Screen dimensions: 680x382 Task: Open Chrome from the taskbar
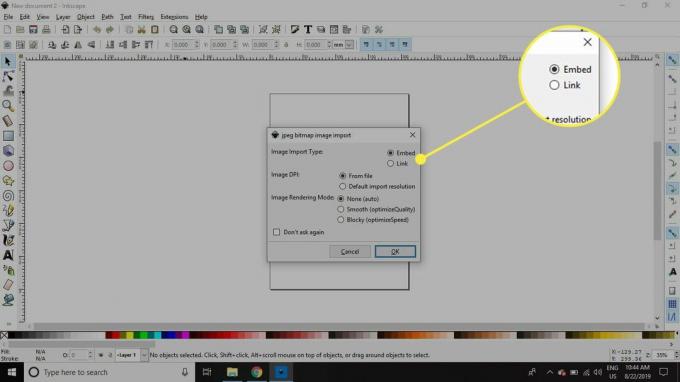(x=257, y=372)
